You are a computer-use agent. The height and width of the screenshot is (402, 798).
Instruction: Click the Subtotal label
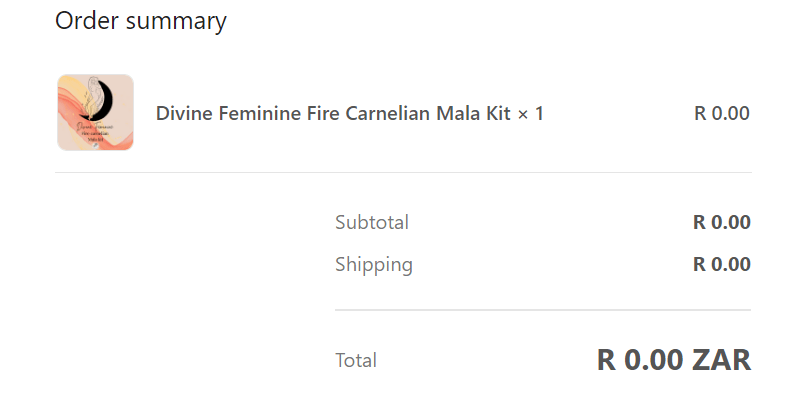[371, 222]
